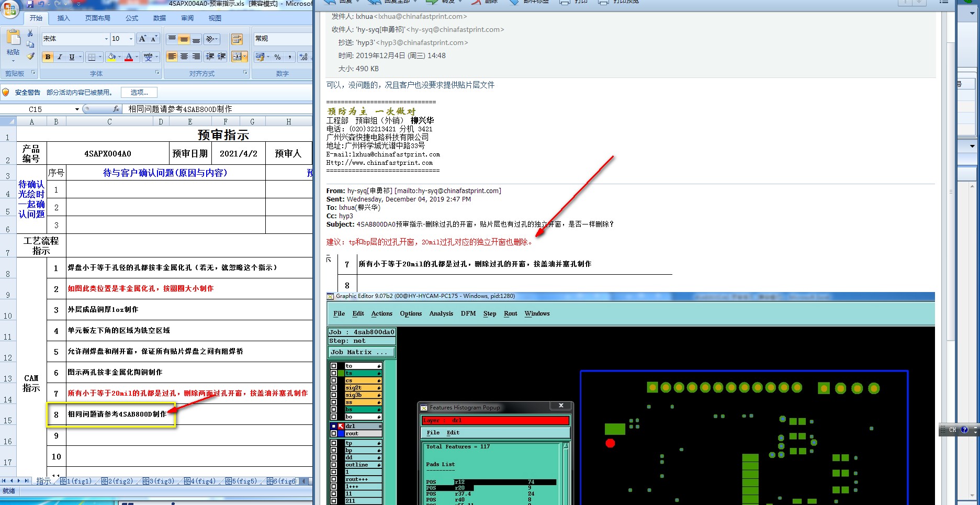Image resolution: width=980 pixels, height=505 pixels.
Task: Expand the underline style dropdown arrow
Action: click(x=80, y=57)
